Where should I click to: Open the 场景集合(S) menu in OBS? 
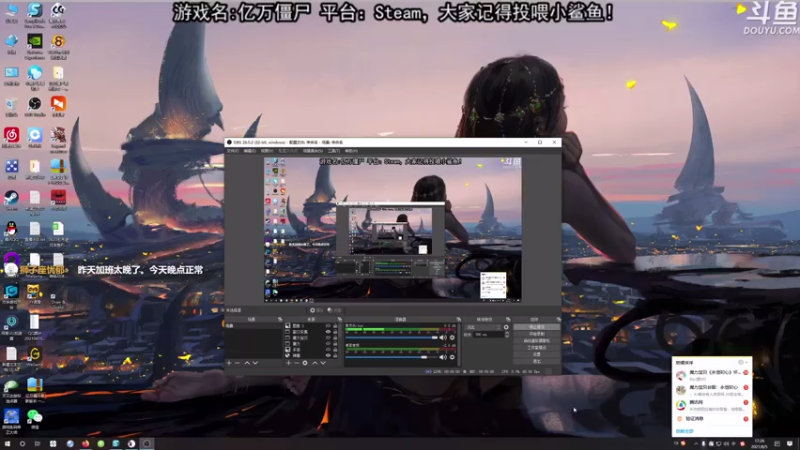coord(313,151)
